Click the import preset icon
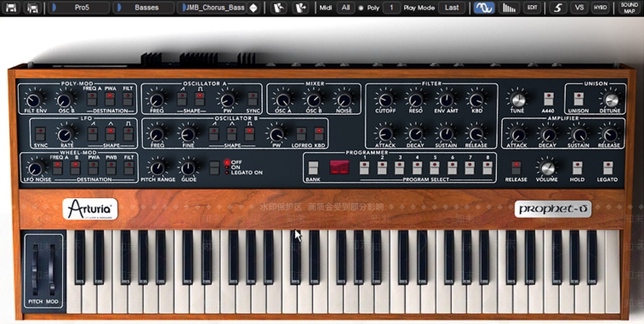 pyautogui.click(x=278, y=8)
